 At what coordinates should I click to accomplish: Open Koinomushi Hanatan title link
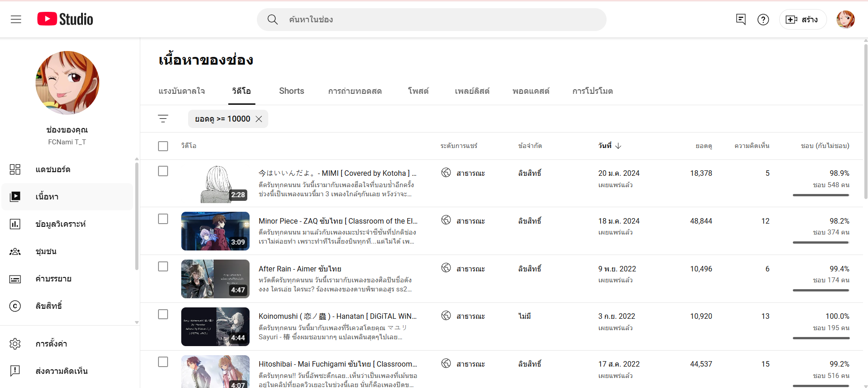pos(337,316)
